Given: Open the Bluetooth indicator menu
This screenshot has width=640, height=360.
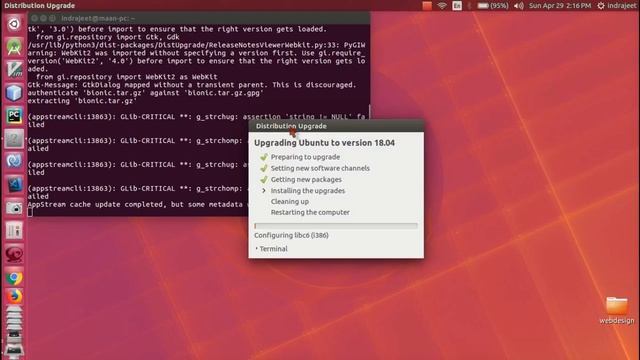Looking at the screenshot, I should (469, 5).
